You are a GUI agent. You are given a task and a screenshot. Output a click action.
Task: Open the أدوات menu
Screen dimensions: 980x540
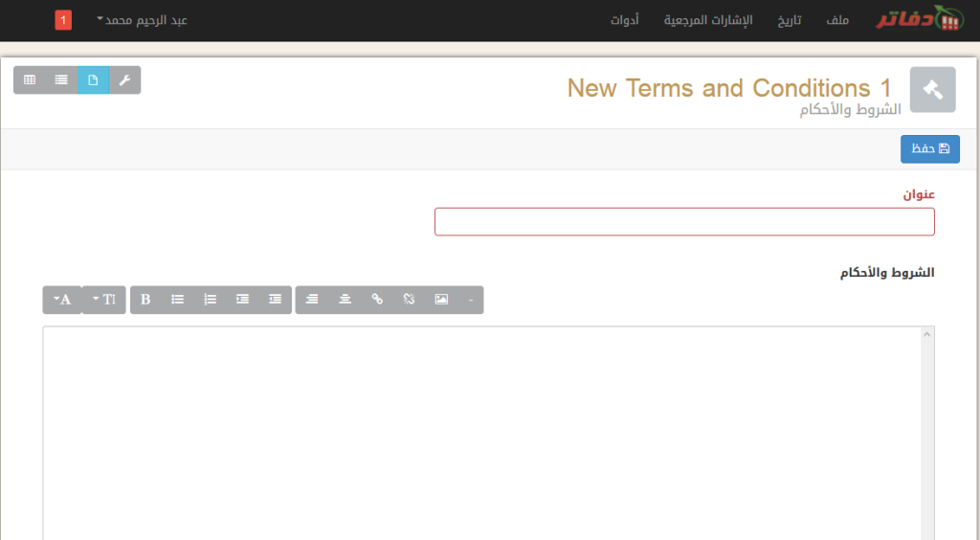(x=624, y=20)
